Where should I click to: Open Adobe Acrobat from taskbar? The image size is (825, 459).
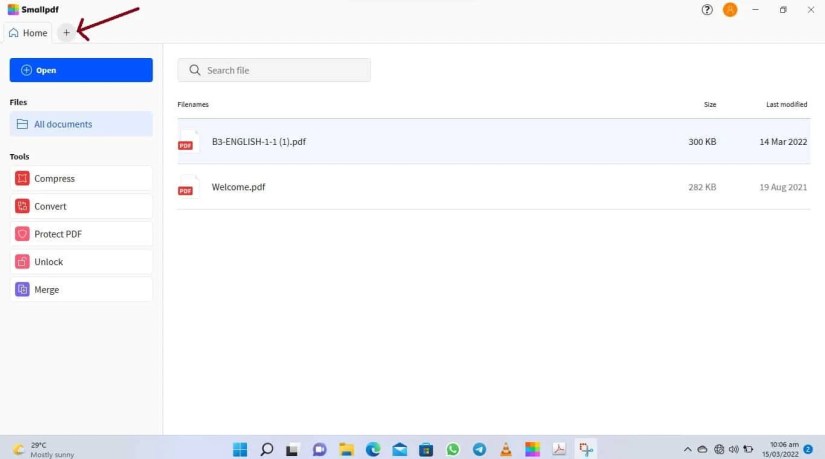tap(559, 449)
